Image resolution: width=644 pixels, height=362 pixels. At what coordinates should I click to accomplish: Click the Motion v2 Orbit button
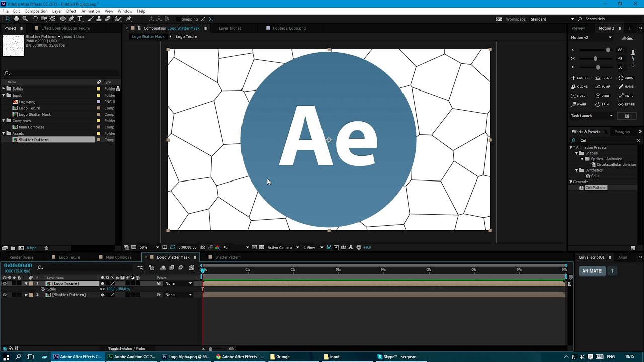(603, 95)
